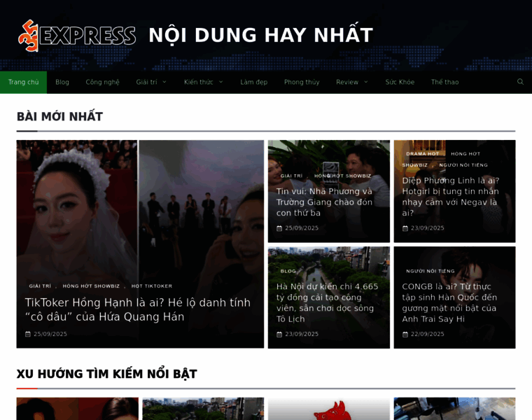This screenshot has width=532, height=420.
Task: Open the Phong thủy menu item
Action: coord(302,82)
